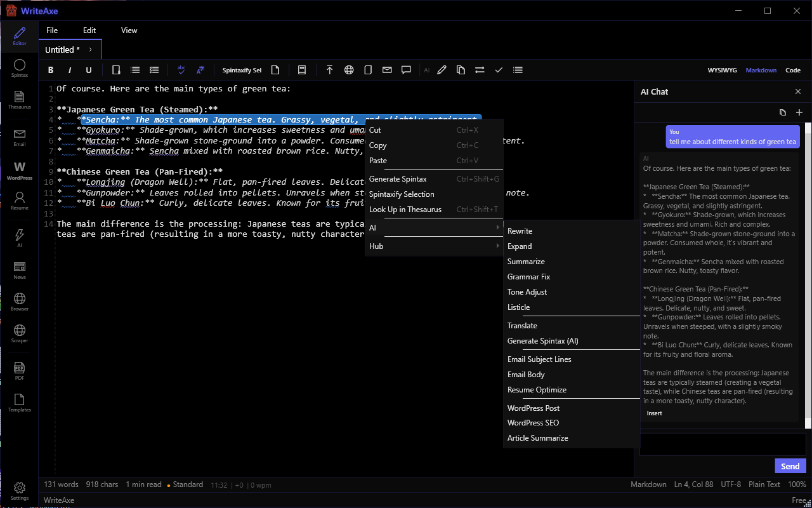Start a new AI chat conversation

pyautogui.click(x=799, y=112)
